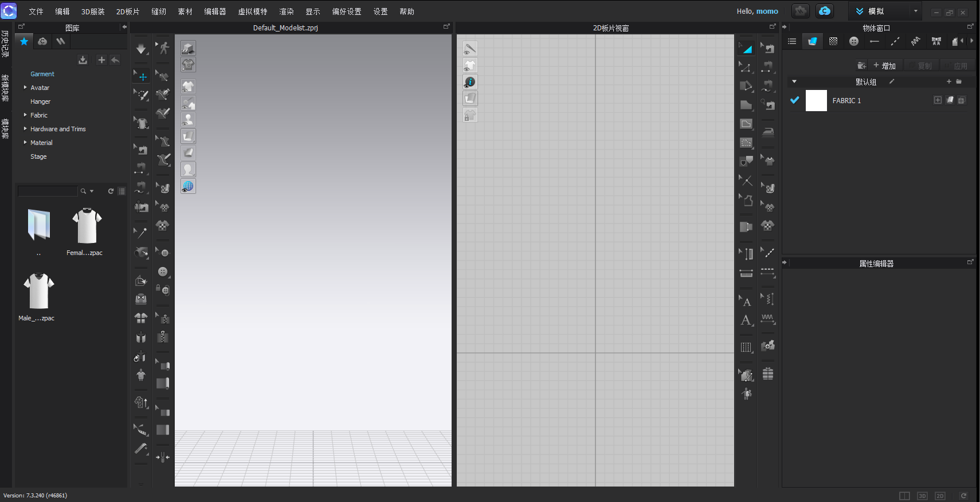The height and width of the screenshot is (502, 980).
Task: Click the white FABRIC 1 color swatch
Action: pos(816,100)
